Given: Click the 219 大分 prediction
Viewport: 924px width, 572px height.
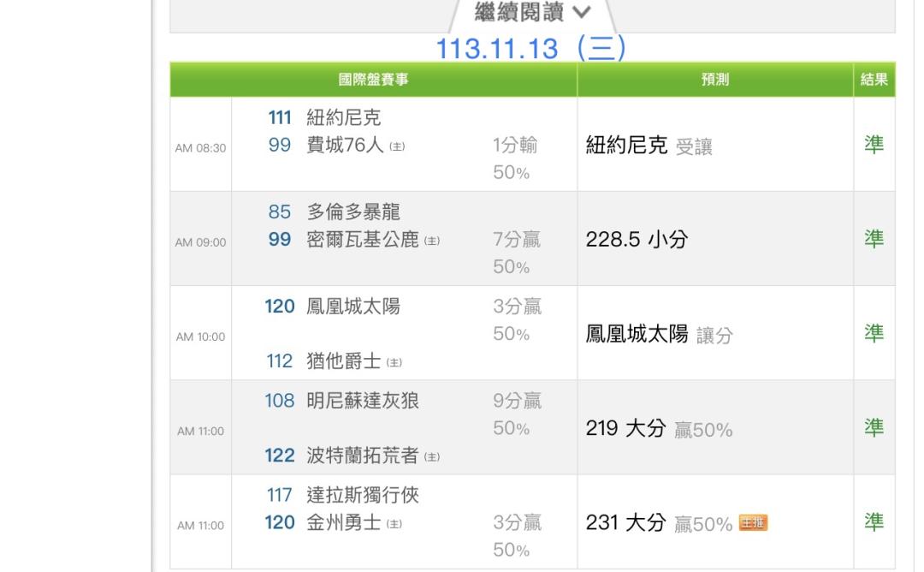Looking at the screenshot, I should coord(625,428).
